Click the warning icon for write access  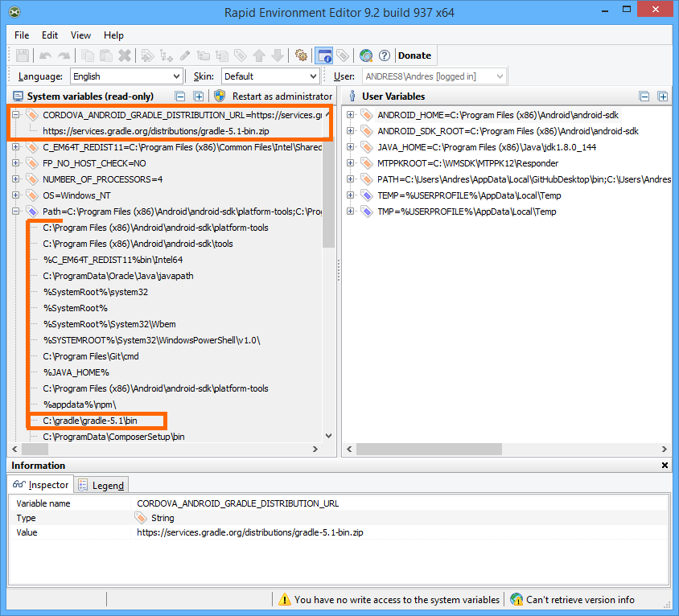[x=285, y=599]
